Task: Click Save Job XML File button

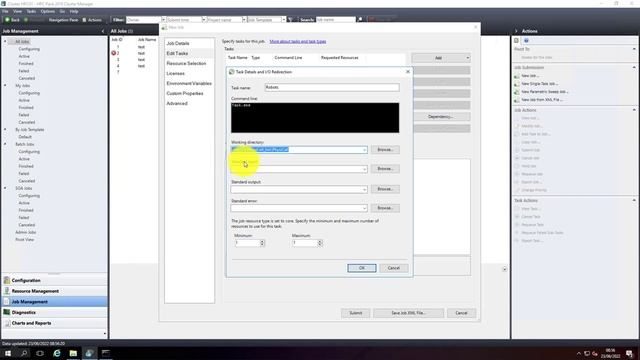Action: 408,313
